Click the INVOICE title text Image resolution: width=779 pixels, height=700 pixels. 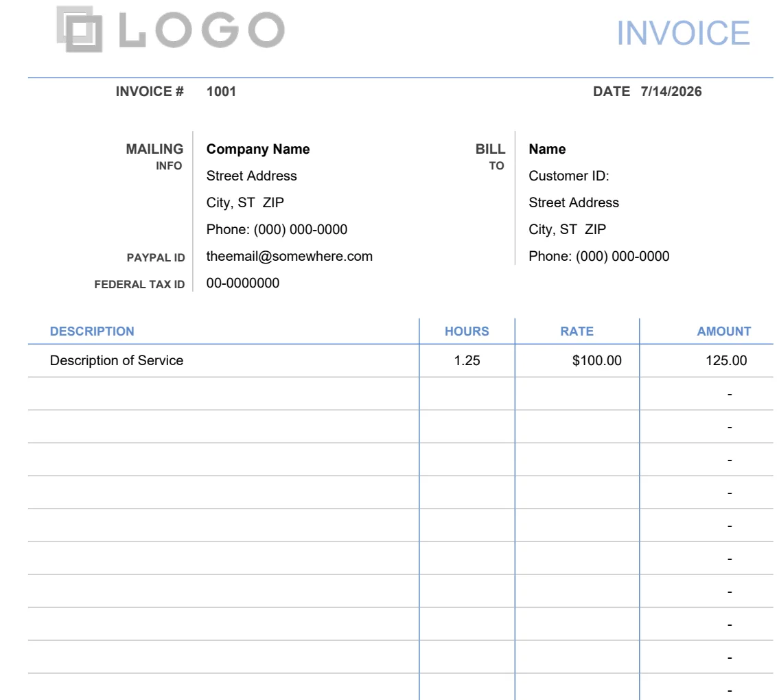coord(683,34)
